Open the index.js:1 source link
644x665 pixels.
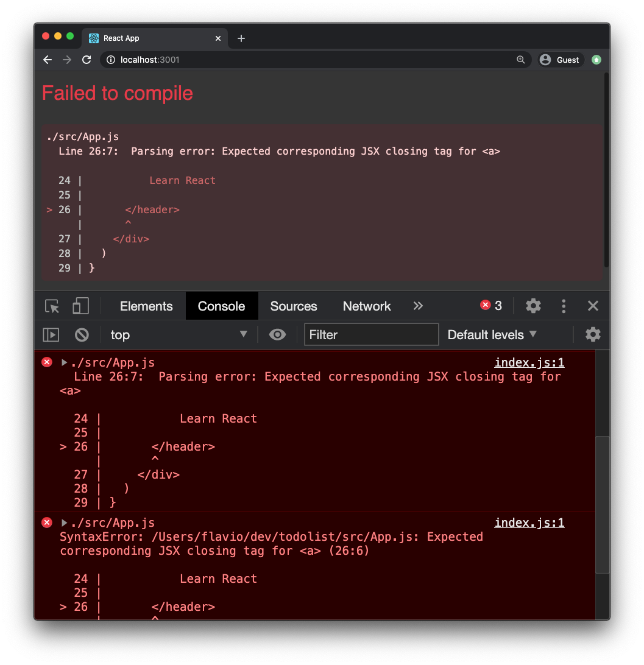pyautogui.click(x=529, y=362)
